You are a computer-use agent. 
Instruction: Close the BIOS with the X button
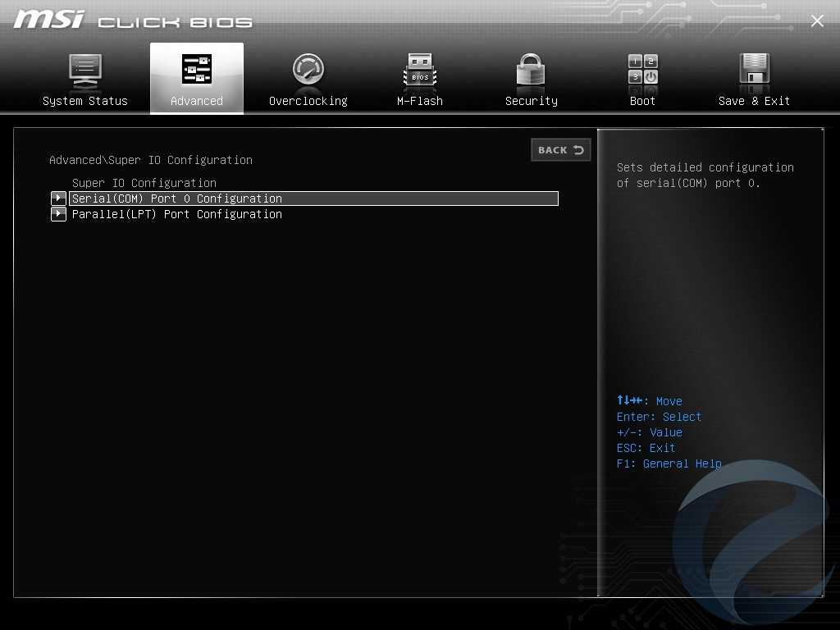817,21
